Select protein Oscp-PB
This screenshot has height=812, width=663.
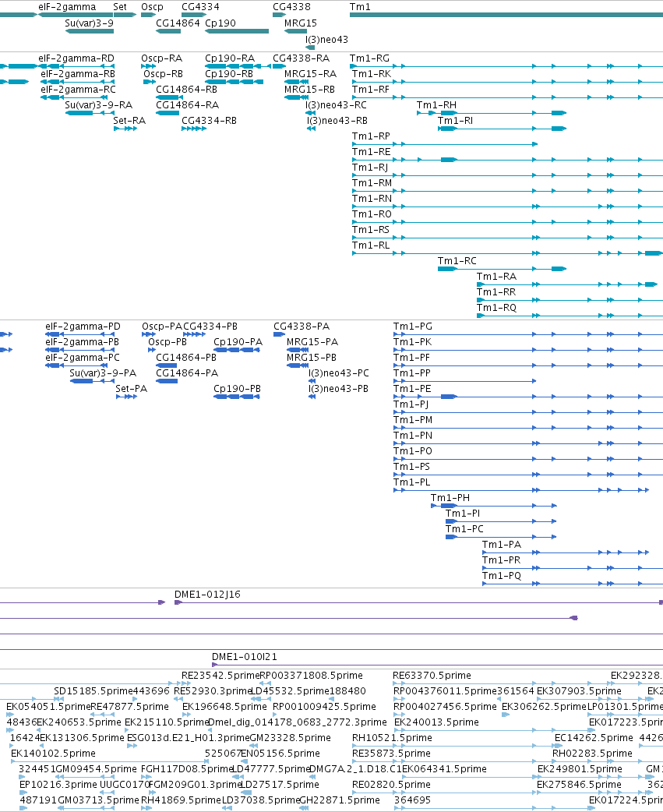pos(168,342)
